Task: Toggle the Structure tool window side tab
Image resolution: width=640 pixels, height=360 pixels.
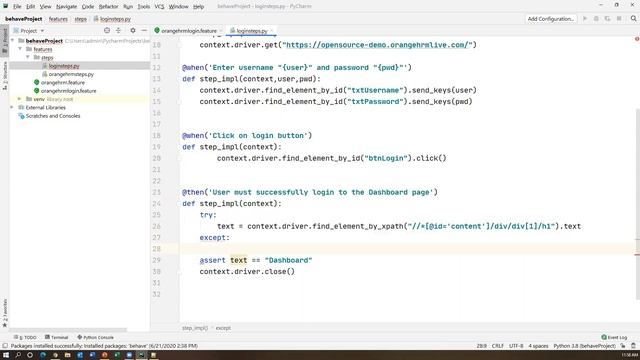Action: tap(4, 76)
